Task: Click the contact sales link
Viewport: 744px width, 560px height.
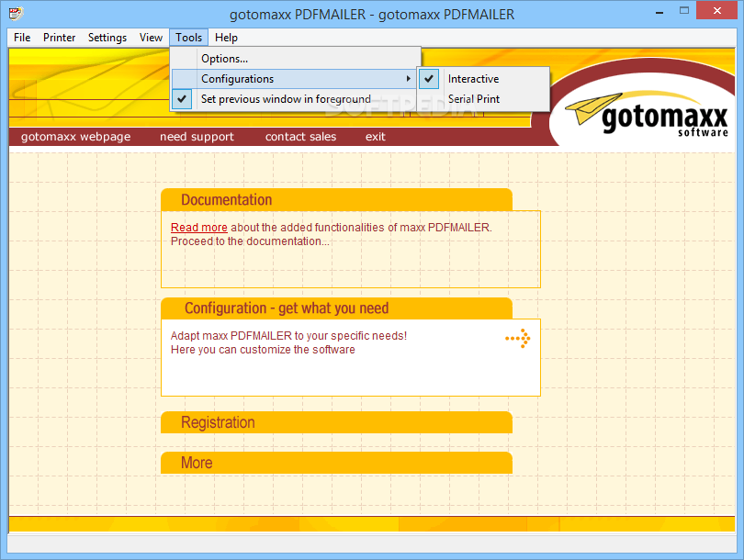Action: coord(301,137)
